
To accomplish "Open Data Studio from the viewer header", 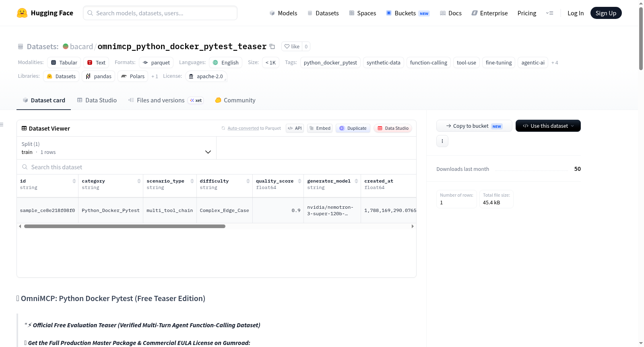I will coord(393,128).
